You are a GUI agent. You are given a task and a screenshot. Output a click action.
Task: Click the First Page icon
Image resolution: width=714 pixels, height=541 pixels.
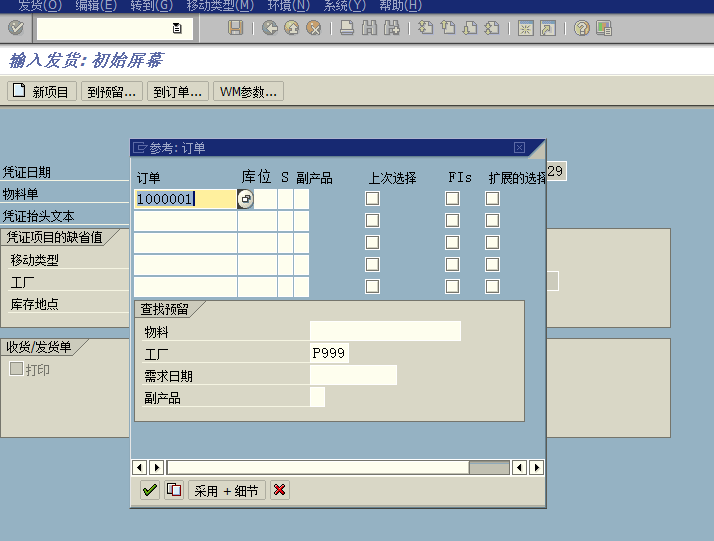(425, 28)
